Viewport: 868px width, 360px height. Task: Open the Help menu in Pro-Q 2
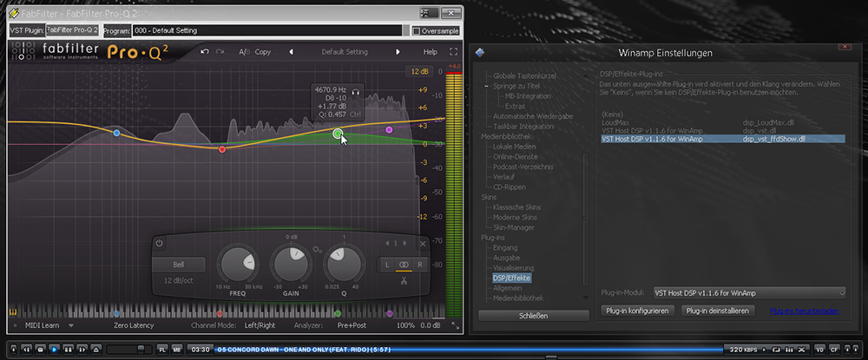(431, 52)
